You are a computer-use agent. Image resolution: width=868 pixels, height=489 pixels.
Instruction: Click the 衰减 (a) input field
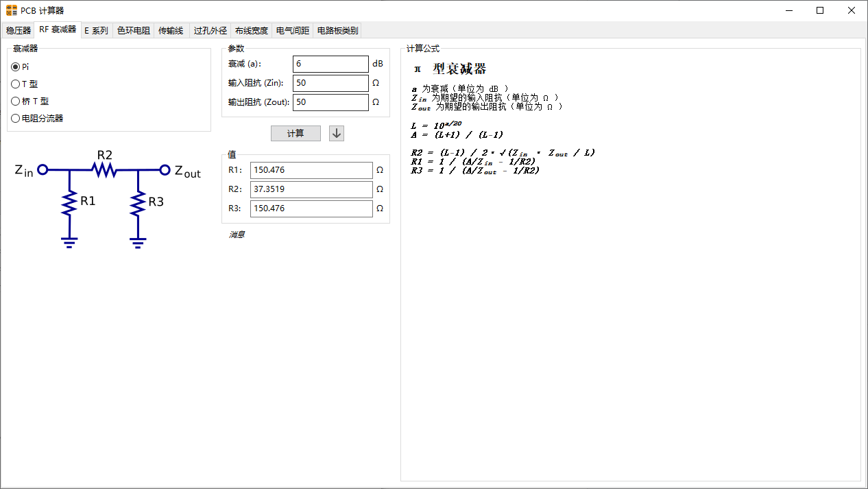point(330,64)
